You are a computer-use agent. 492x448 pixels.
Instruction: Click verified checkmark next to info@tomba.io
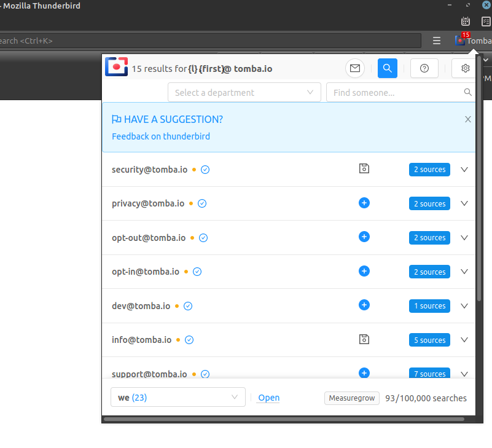point(189,340)
